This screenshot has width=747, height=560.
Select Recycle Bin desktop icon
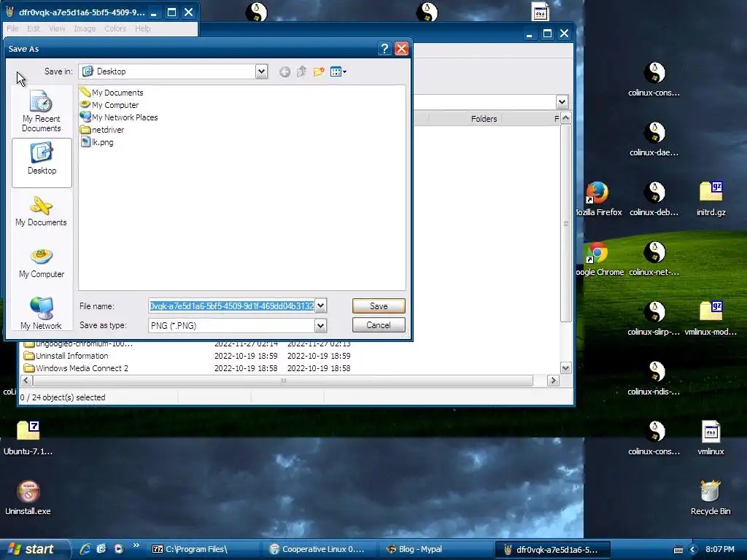(x=711, y=497)
